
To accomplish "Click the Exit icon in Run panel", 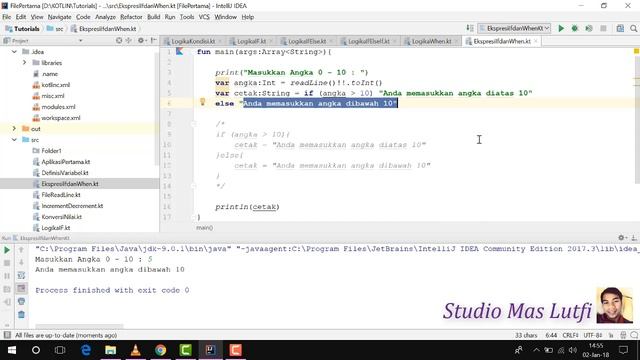I will pyautogui.click(x=7, y=302).
